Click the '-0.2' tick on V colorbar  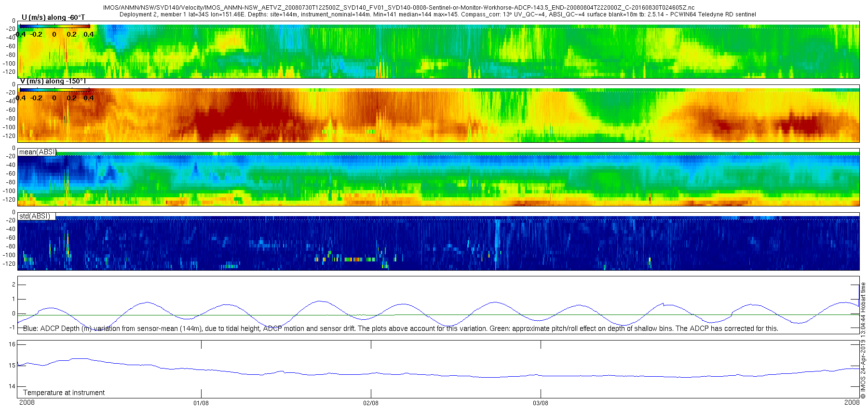point(36,98)
